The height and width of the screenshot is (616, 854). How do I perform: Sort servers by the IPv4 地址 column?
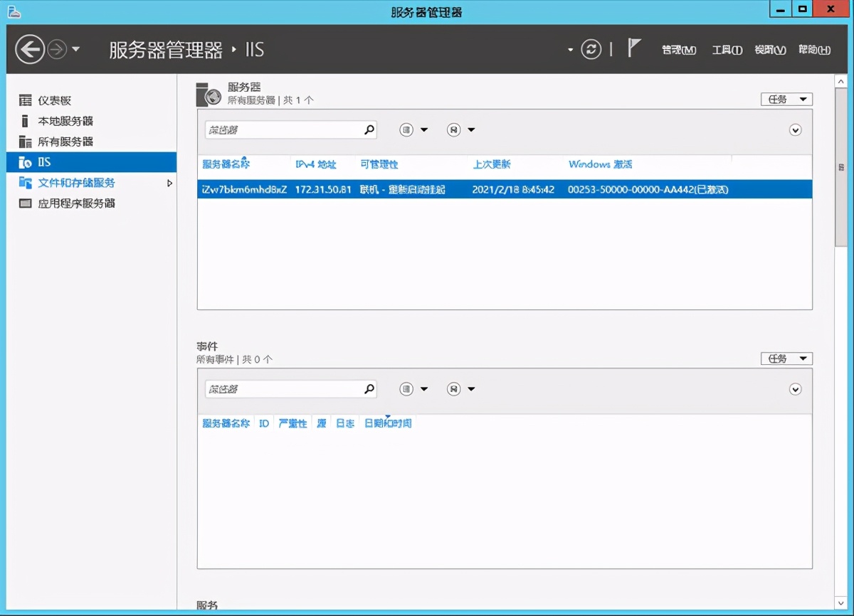(318, 164)
